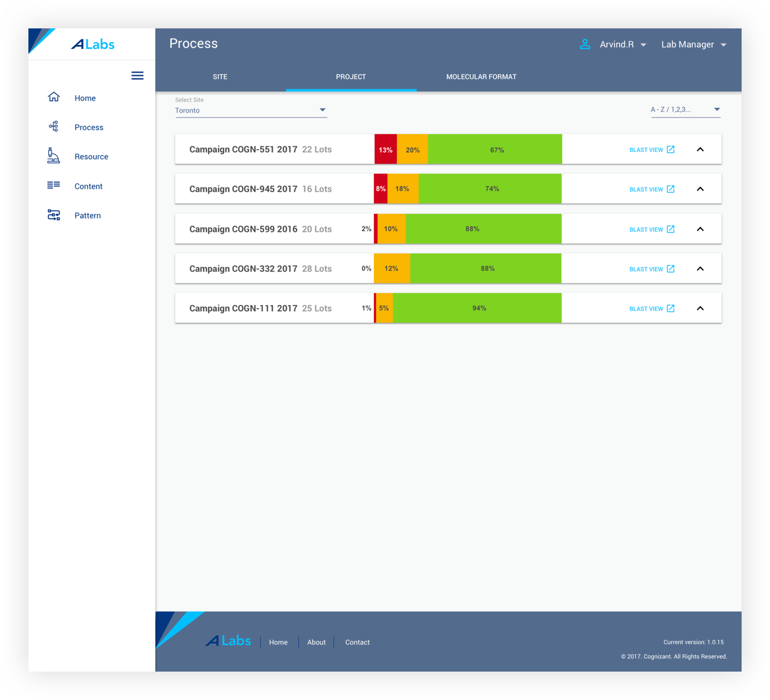Viewport: 770px width, 700px height.
Task: Click the user profile avatar icon
Action: coord(584,44)
